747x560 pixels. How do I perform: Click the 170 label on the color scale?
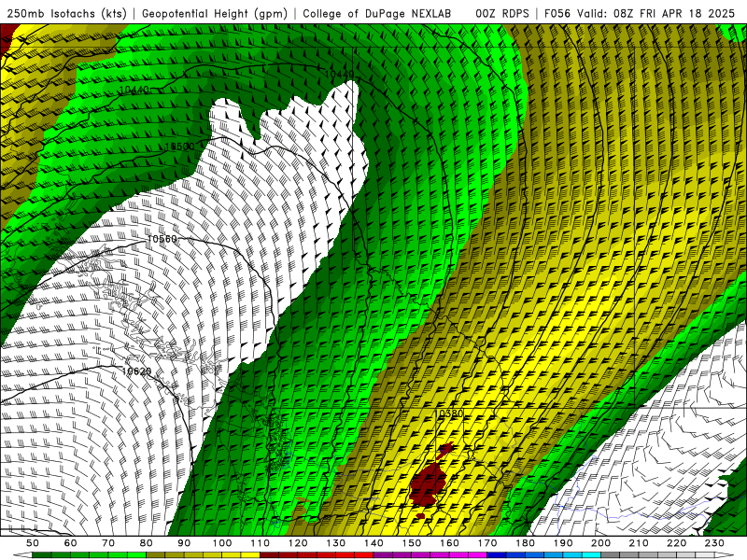[487, 543]
